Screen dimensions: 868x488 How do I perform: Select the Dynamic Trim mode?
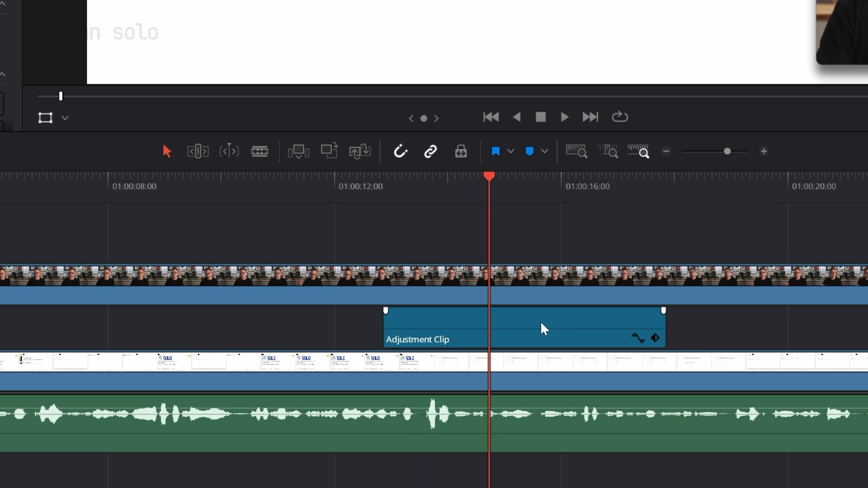pos(229,151)
